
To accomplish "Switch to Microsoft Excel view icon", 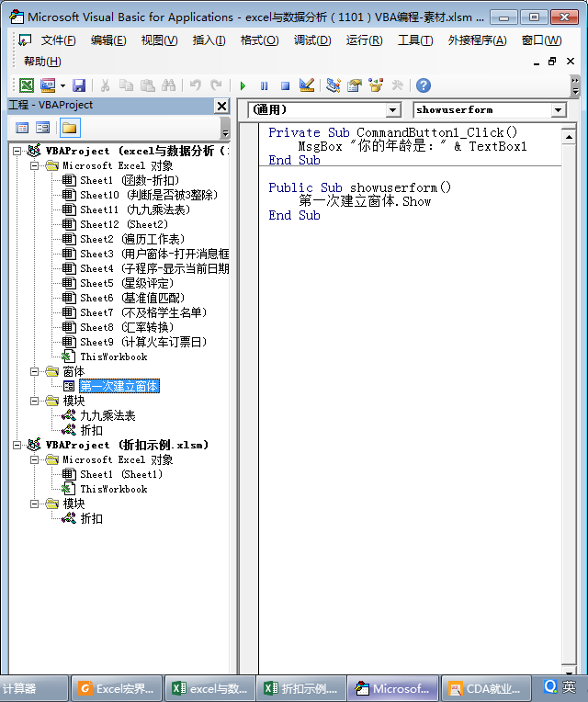I will [x=27, y=85].
